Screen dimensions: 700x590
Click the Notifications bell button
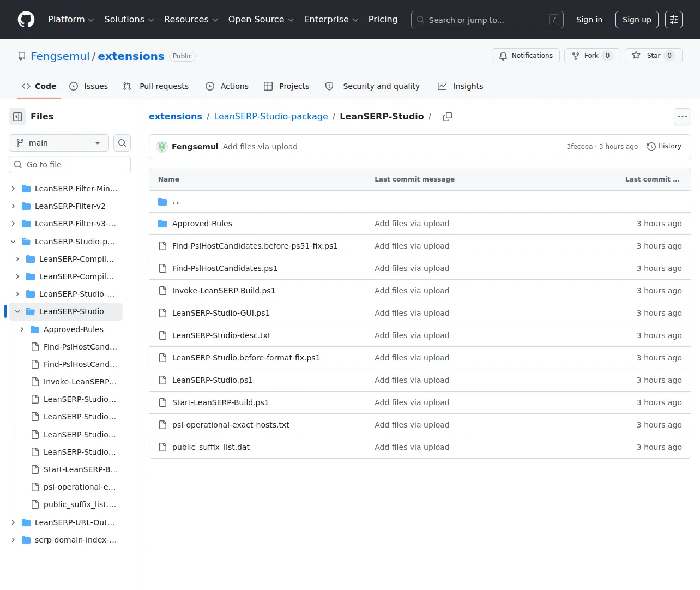(x=526, y=56)
